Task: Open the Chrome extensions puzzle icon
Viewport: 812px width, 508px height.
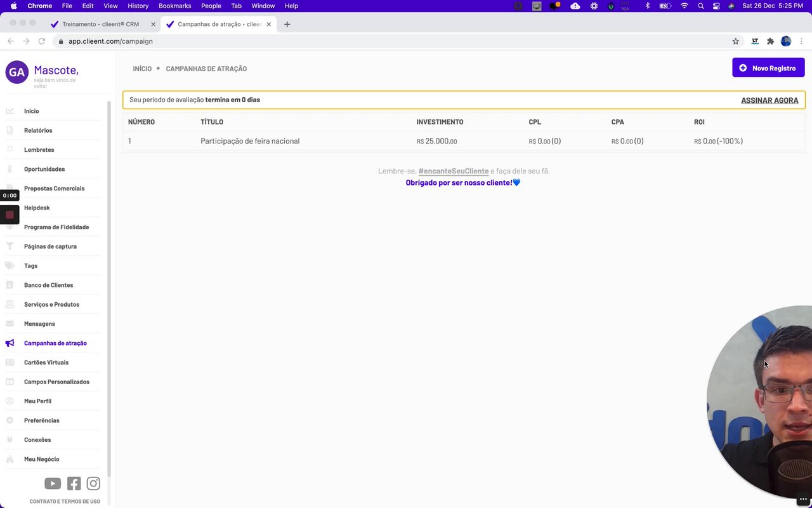Action: coord(770,41)
